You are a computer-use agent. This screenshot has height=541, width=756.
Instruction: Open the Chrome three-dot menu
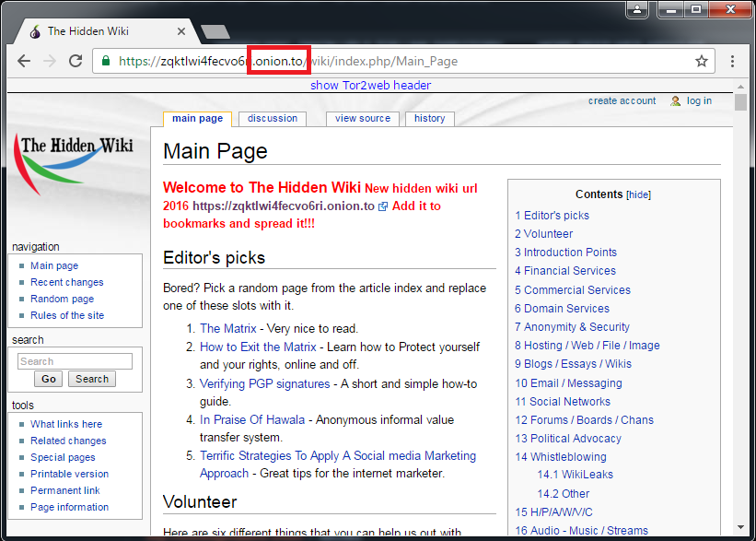click(x=732, y=61)
